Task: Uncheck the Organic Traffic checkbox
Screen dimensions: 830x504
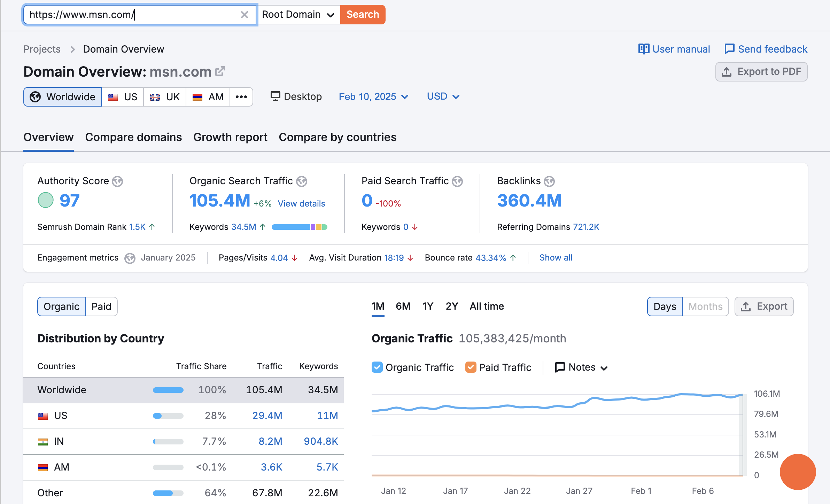Action: [377, 367]
